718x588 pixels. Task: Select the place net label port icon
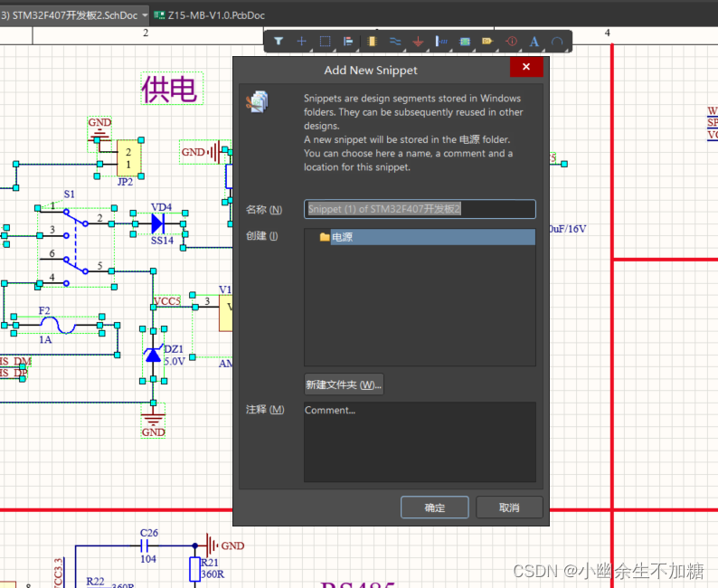coord(487,42)
